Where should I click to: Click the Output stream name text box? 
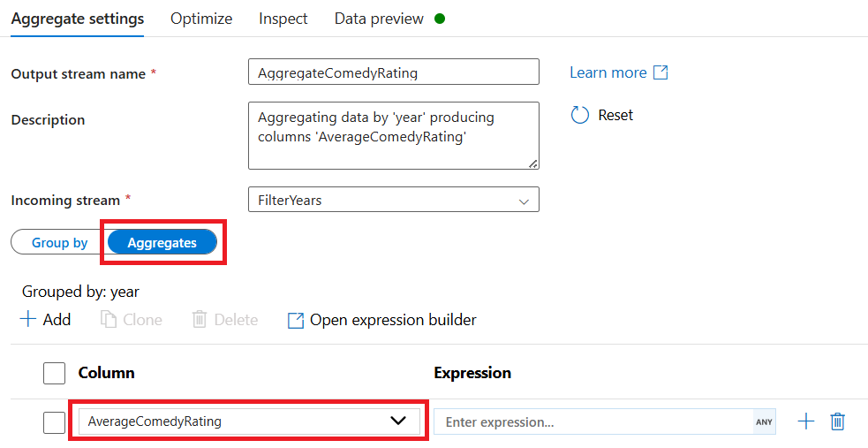(x=393, y=73)
